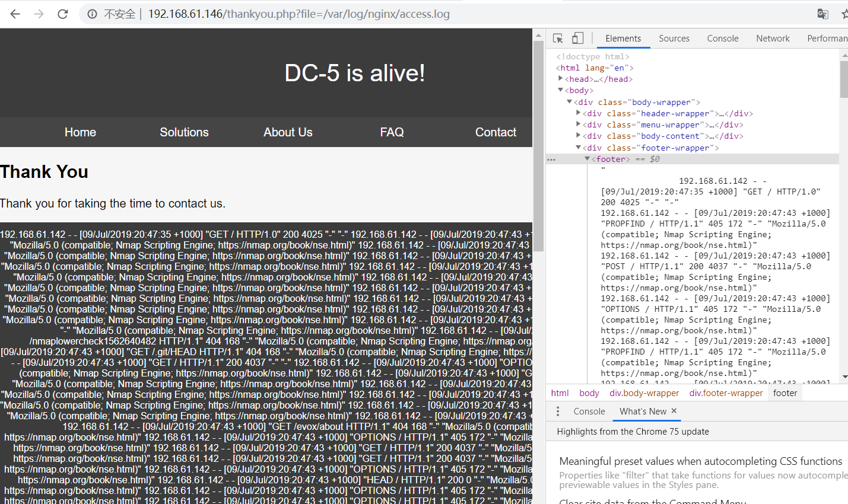The height and width of the screenshot is (504, 848).
Task: Select div.body-wrapper in the breadcrumb
Action: click(644, 393)
